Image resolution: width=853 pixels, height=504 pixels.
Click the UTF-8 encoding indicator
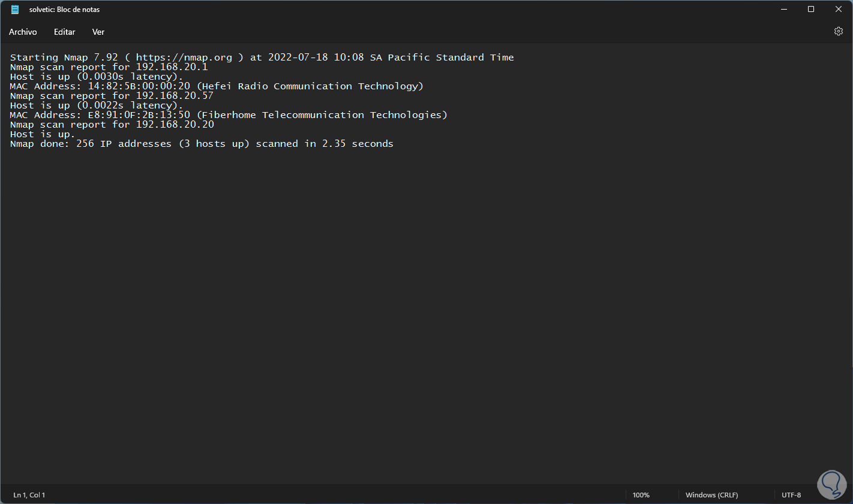[x=791, y=495]
